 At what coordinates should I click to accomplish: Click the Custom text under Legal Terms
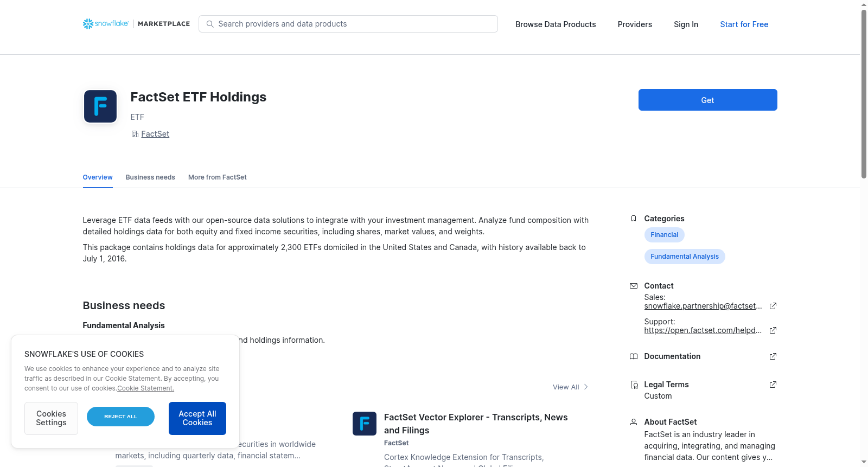658,396
